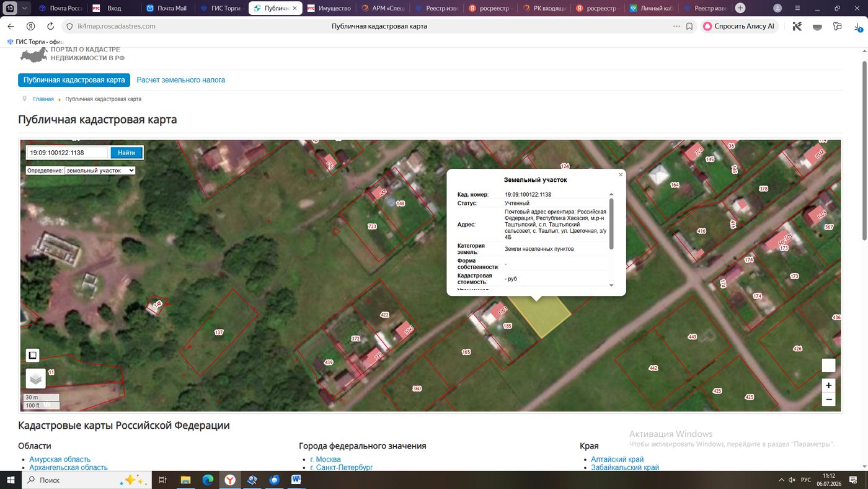
Task: Reload the page using refresh icon
Action: [51, 26]
